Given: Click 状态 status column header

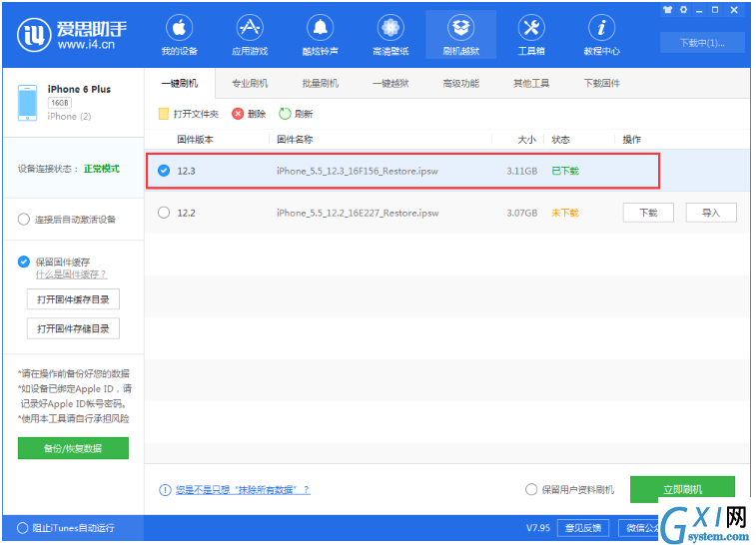Looking at the screenshot, I should pyautogui.click(x=561, y=140).
